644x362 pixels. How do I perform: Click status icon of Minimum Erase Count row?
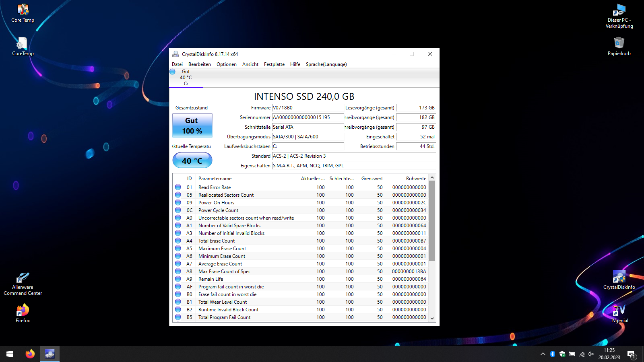click(178, 256)
